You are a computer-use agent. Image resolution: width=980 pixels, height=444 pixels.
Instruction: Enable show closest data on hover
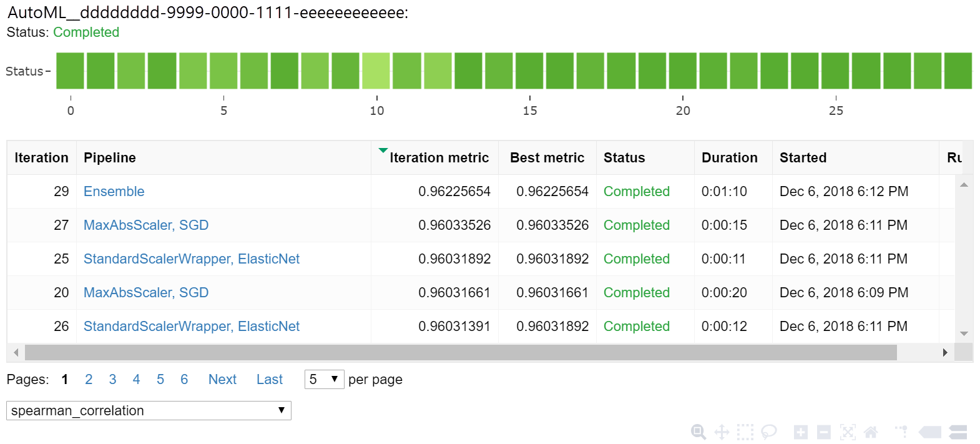(x=930, y=432)
